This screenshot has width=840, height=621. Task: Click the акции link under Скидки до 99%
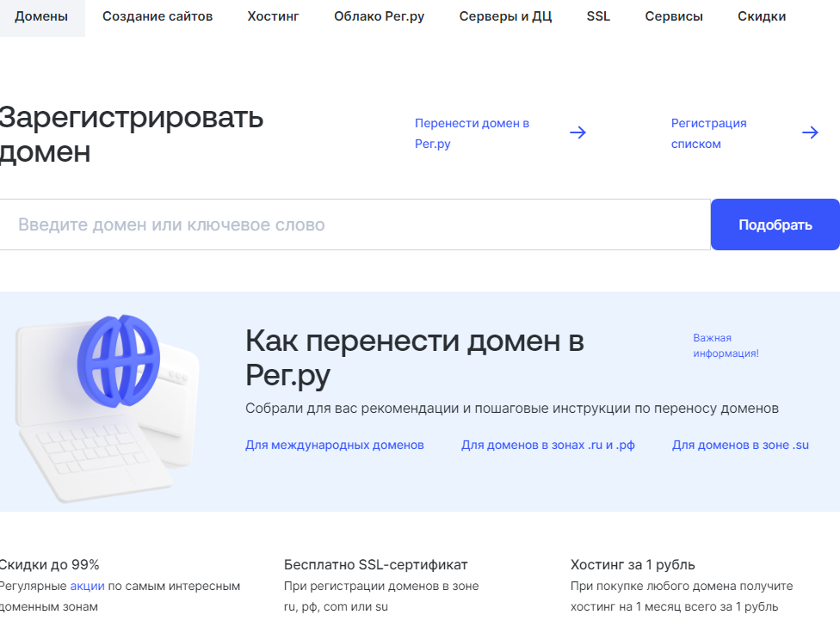pos(87,586)
